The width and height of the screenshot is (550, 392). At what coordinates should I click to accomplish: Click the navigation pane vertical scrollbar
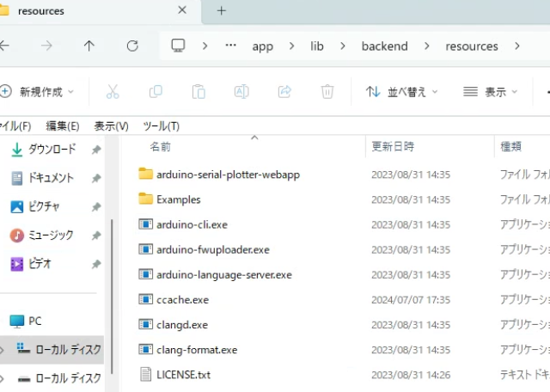click(112, 297)
